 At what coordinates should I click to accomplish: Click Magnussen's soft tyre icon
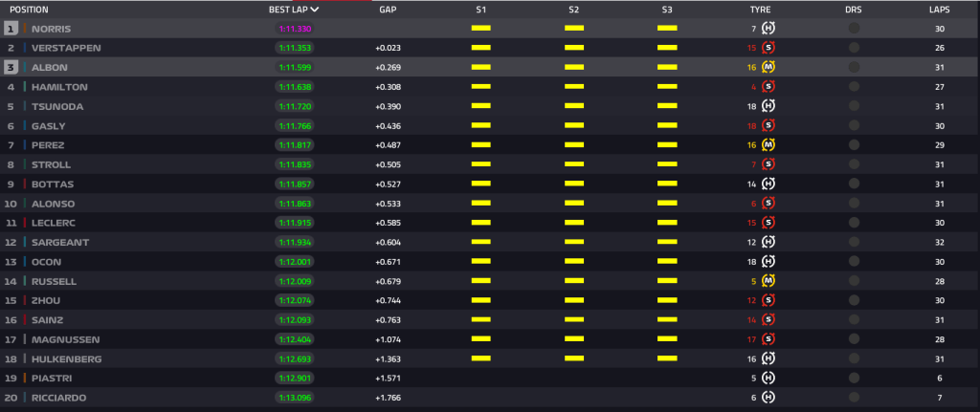tap(768, 339)
